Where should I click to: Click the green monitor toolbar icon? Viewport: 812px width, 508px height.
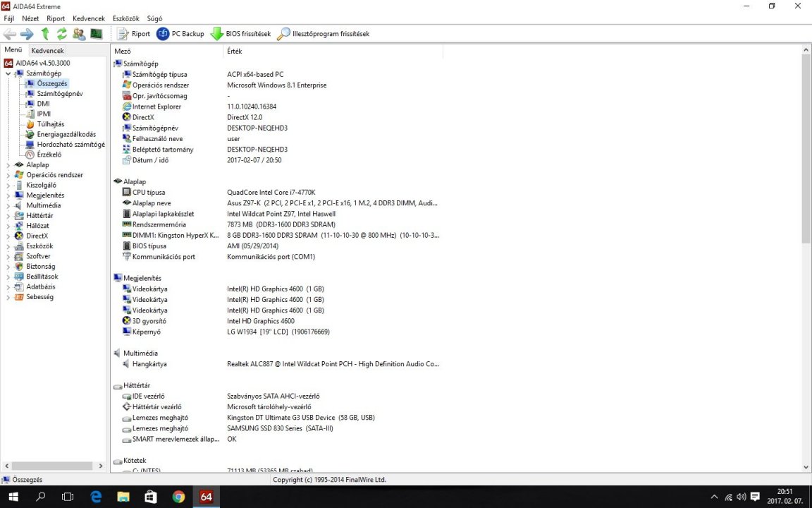(97, 34)
